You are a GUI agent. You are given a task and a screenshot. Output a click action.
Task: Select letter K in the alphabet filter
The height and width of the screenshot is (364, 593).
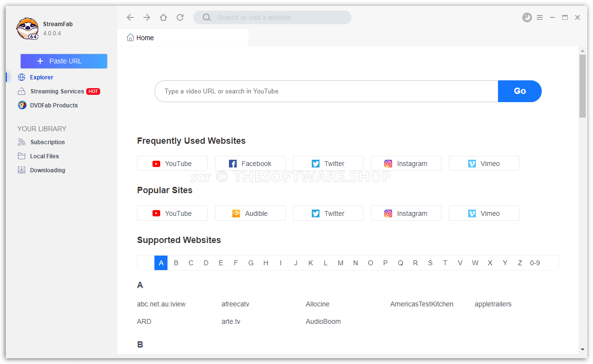click(x=311, y=263)
